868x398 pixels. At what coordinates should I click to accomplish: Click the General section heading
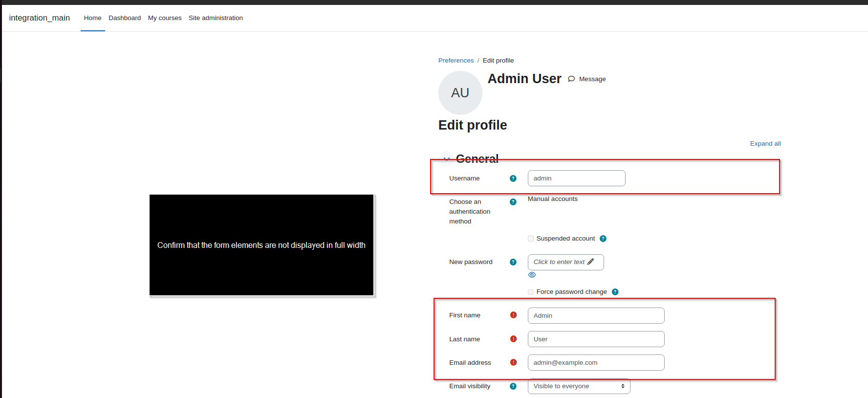[477, 159]
